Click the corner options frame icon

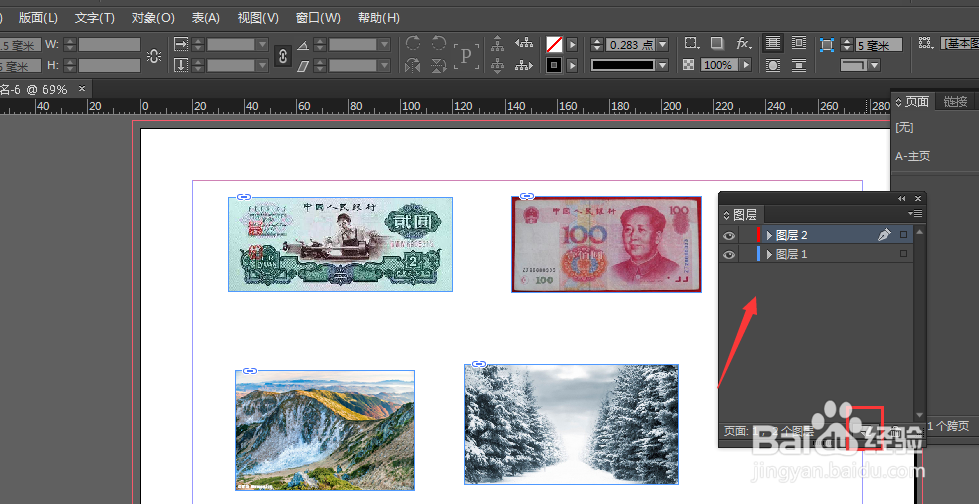point(827,45)
